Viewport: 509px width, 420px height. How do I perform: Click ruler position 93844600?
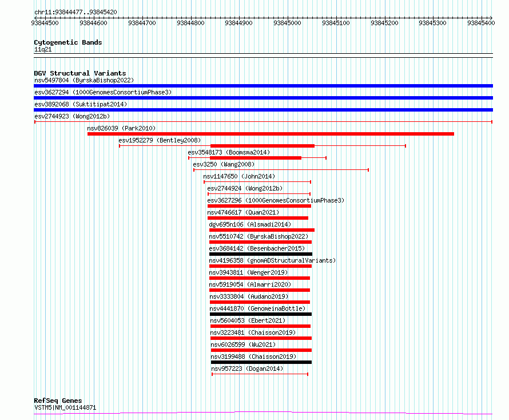[93, 23]
